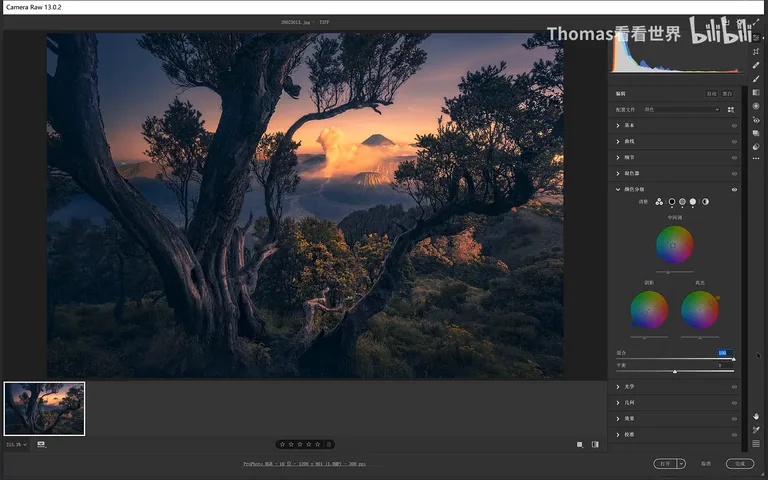
Task: Toggle visibility of Effects (效果) panel
Action: click(x=734, y=419)
